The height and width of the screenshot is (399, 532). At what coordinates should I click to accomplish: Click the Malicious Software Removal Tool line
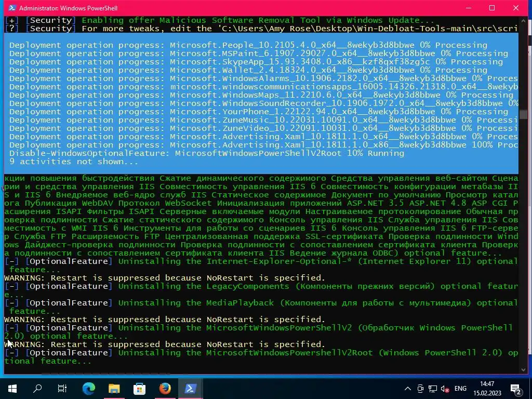220,20
